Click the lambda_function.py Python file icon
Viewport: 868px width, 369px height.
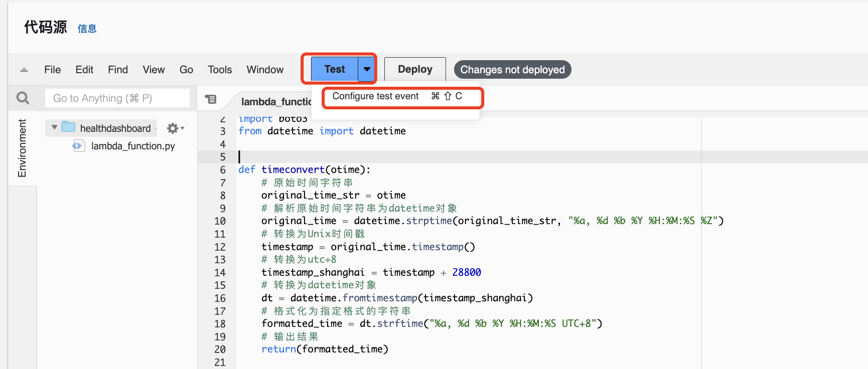(x=78, y=146)
